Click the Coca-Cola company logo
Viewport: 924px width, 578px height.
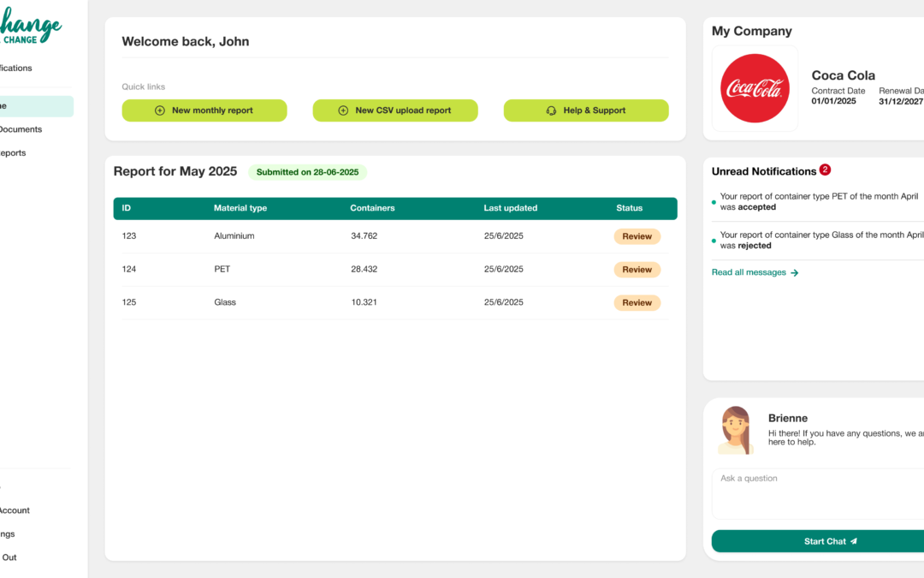click(755, 88)
